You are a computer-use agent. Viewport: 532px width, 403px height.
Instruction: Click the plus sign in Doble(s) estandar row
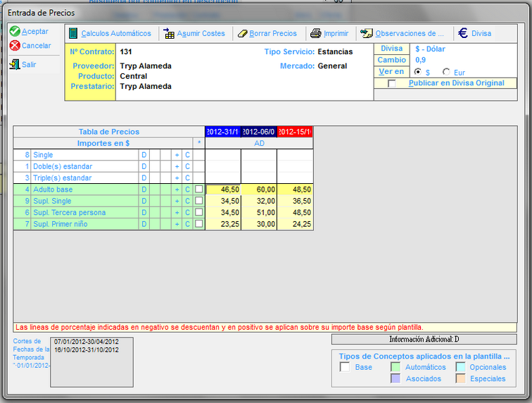[x=177, y=166]
